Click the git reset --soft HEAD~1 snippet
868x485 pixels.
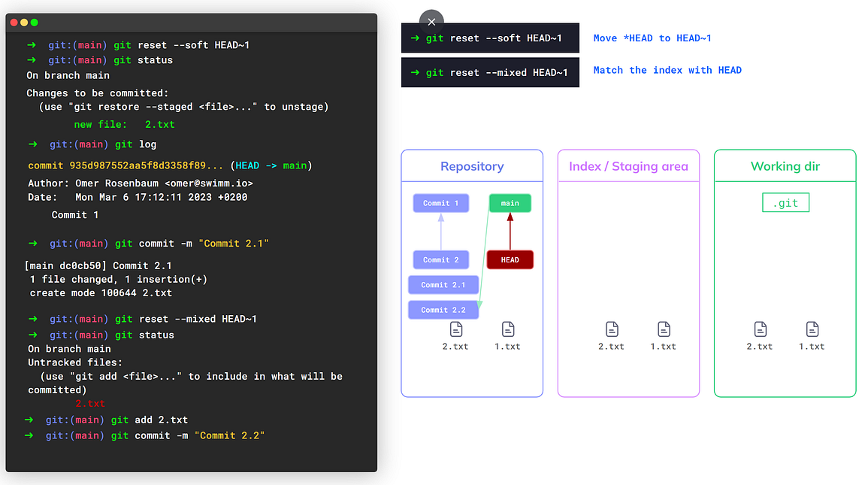click(490, 38)
